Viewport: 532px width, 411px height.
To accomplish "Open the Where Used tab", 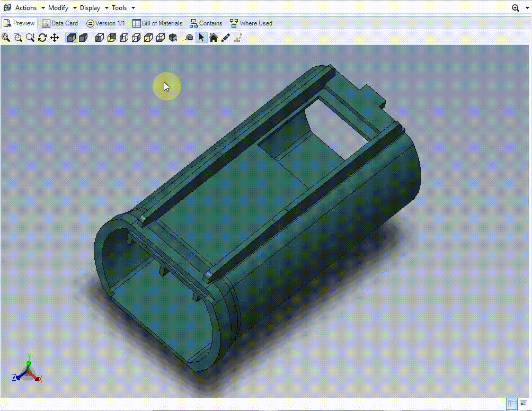I will pyautogui.click(x=251, y=23).
